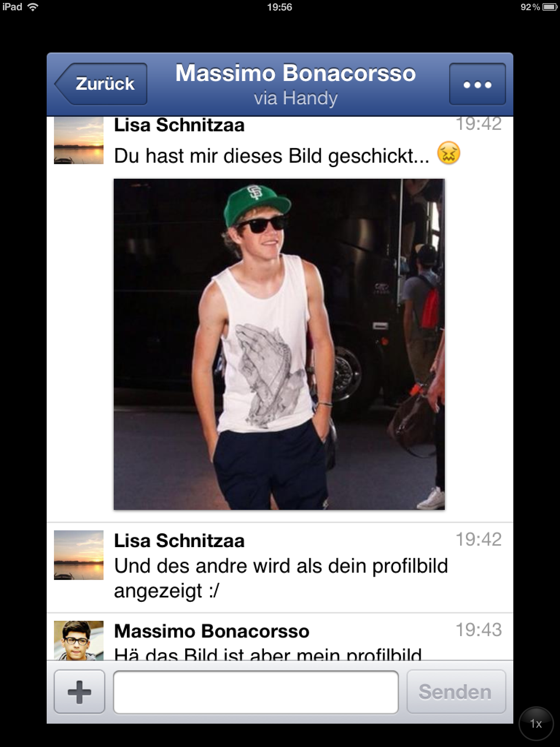Viewport: 560px width, 747px height.
Task: Open Massimo Bonacorsso's avatar with glasses
Action: pyautogui.click(x=79, y=640)
